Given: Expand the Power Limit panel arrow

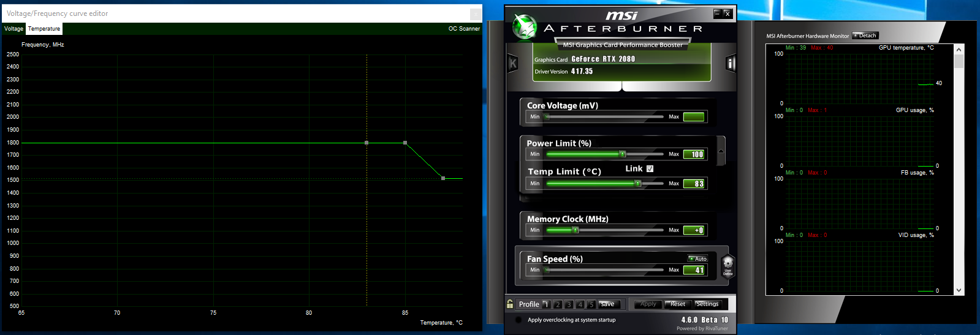Looking at the screenshot, I should (721, 151).
